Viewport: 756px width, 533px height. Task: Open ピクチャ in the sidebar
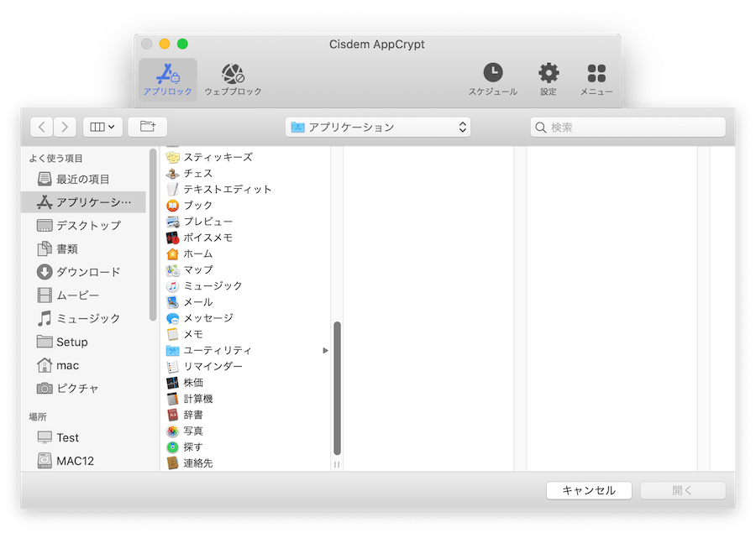tap(83, 388)
